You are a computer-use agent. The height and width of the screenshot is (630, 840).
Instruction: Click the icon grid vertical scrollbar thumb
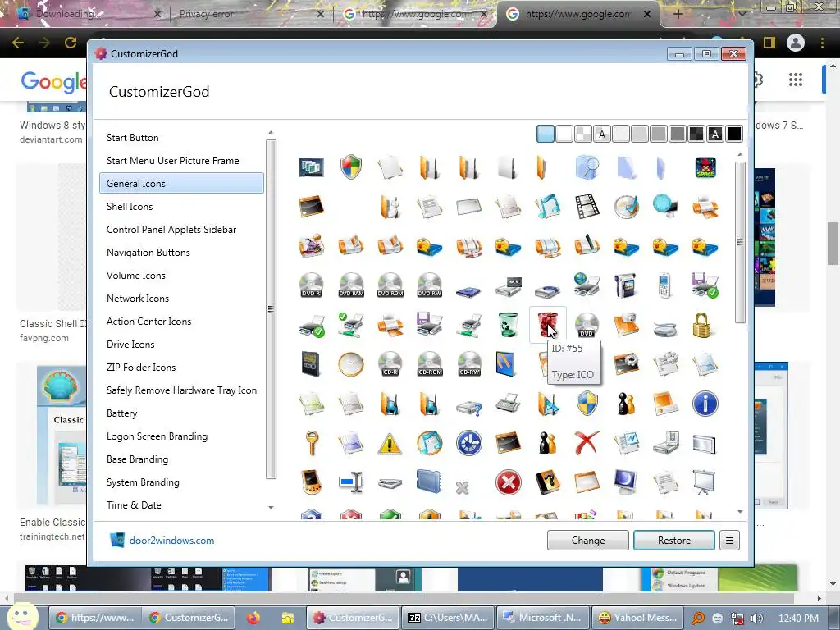(741, 242)
